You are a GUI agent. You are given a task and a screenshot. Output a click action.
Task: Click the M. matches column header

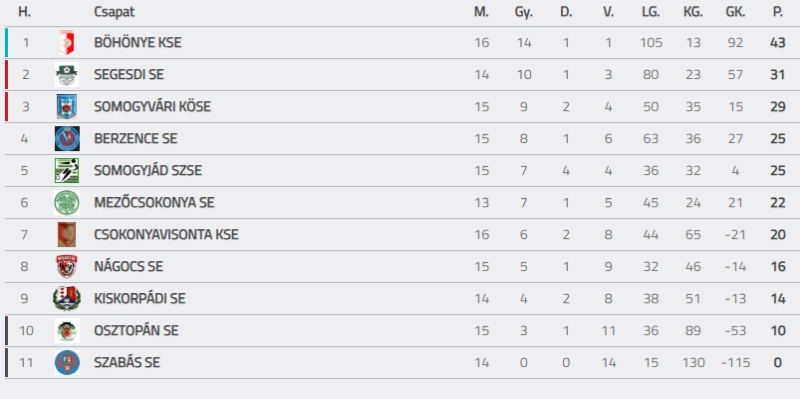pos(481,12)
